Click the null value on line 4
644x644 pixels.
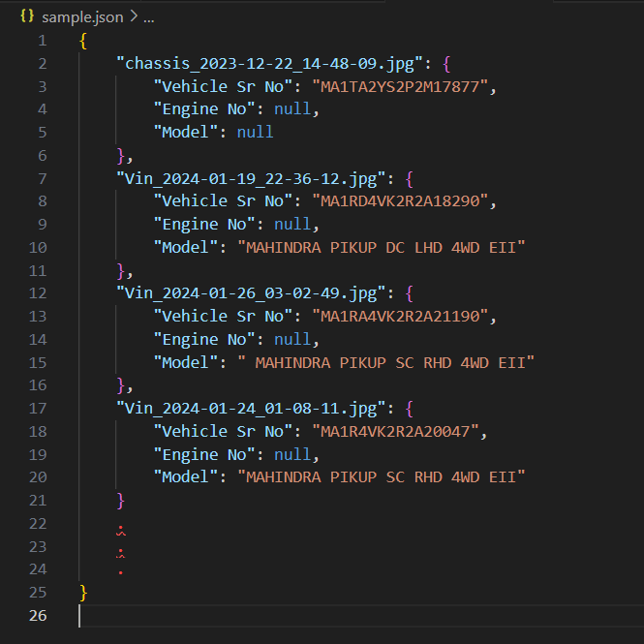tap(292, 109)
